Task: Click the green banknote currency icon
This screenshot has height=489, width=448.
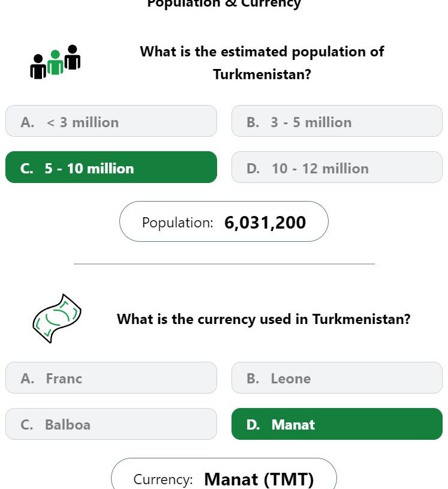Action: point(57,319)
